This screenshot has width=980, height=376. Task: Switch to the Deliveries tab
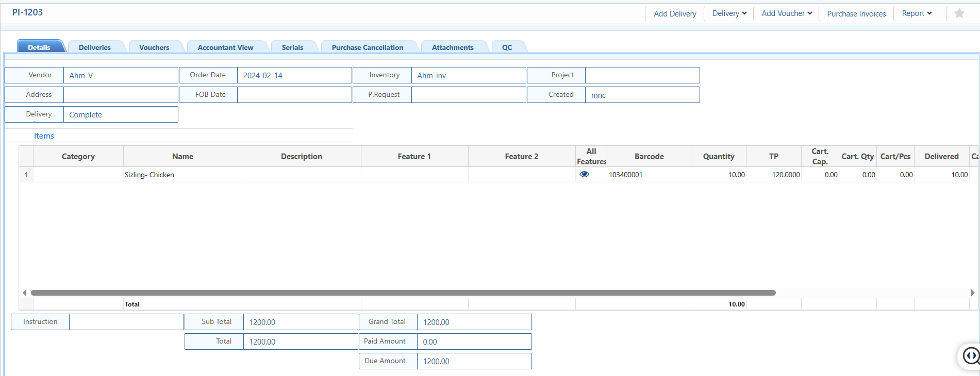click(x=95, y=47)
